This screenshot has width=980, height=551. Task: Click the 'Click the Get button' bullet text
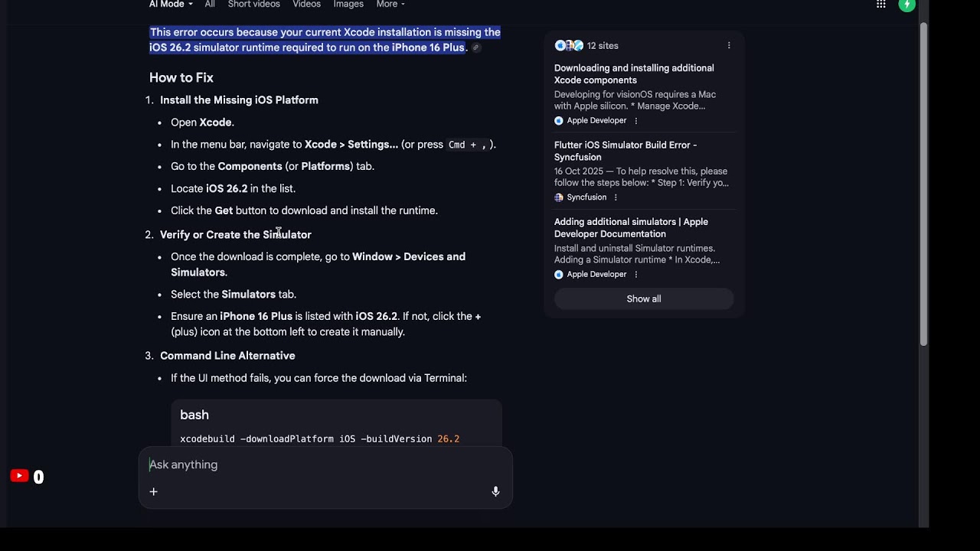(304, 210)
